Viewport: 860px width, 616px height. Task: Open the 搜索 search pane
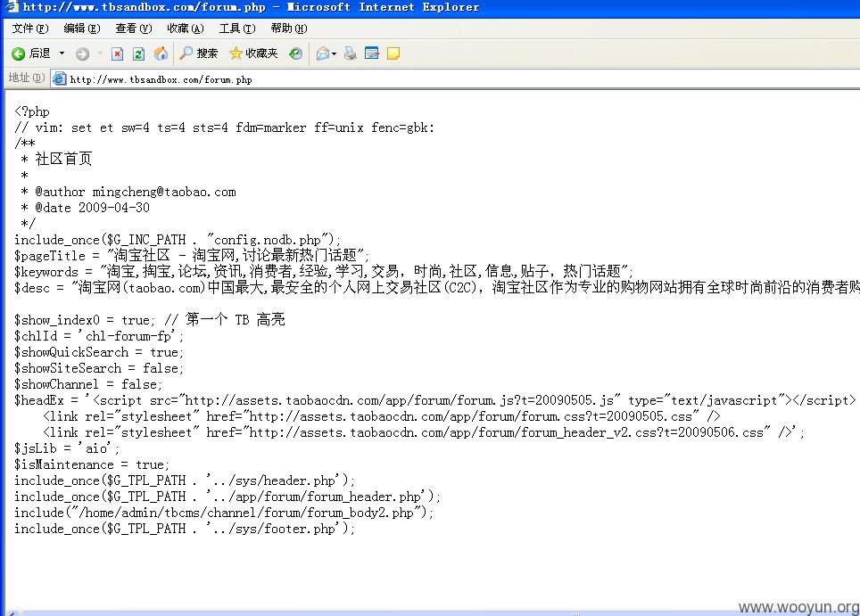199,53
